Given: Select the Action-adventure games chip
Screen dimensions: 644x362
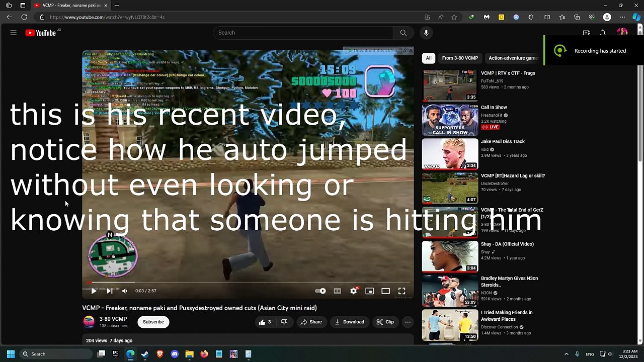Looking at the screenshot, I should tap(513, 58).
